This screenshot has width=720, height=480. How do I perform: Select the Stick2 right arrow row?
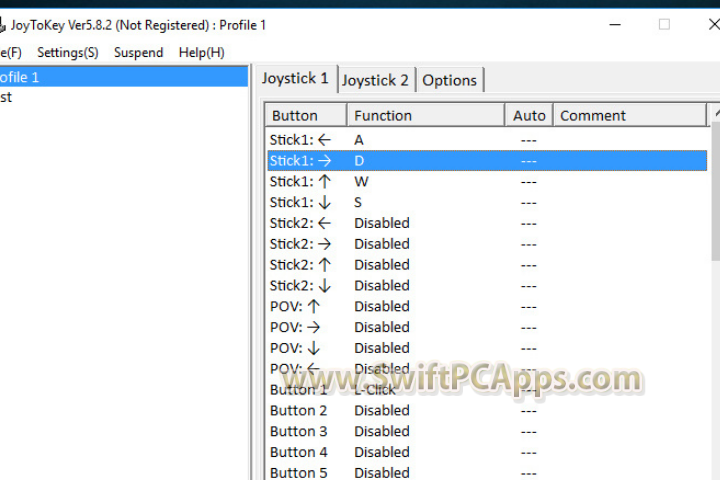pos(487,244)
